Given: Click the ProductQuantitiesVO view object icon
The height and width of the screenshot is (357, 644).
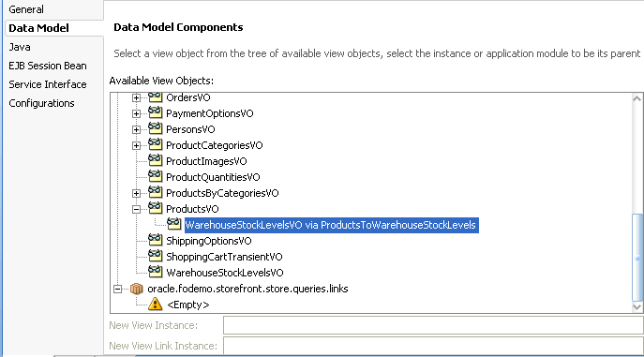Looking at the screenshot, I should click(x=155, y=176).
